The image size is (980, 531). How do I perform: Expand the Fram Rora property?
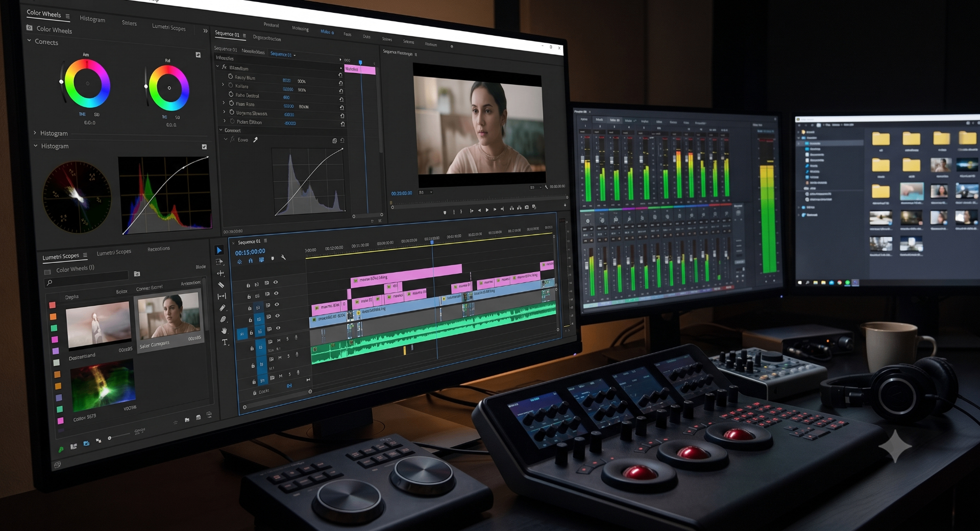point(224,103)
